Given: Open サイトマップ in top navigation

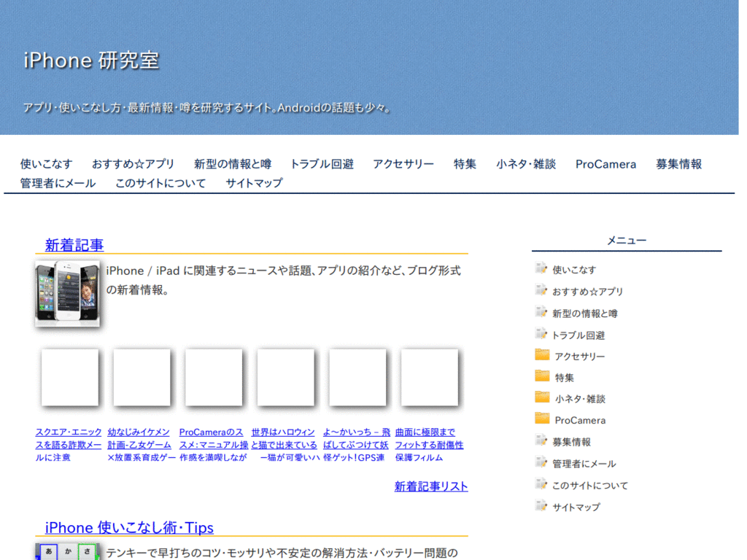Looking at the screenshot, I should pyautogui.click(x=254, y=183).
